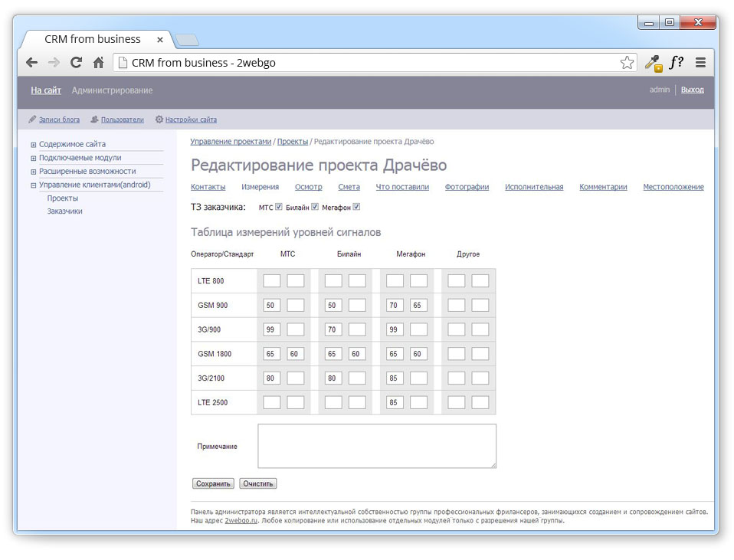Click Мегафон LTE 2500 field with 85

395,403
